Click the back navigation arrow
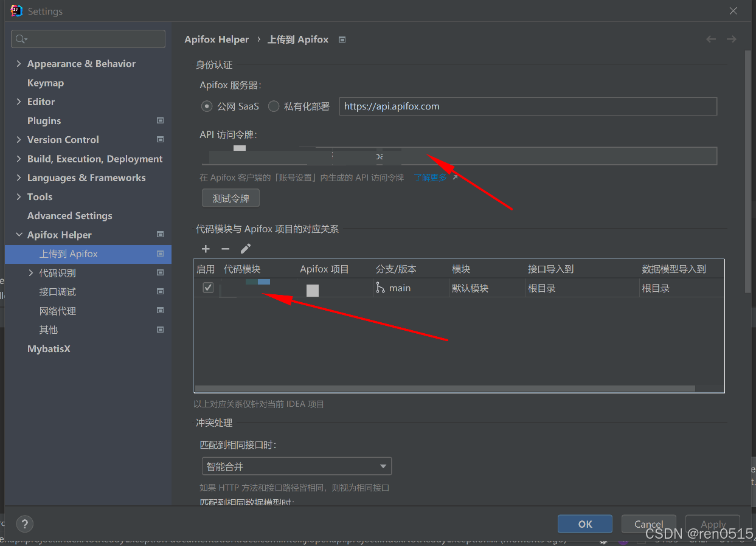This screenshot has height=546, width=756. (x=711, y=39)
